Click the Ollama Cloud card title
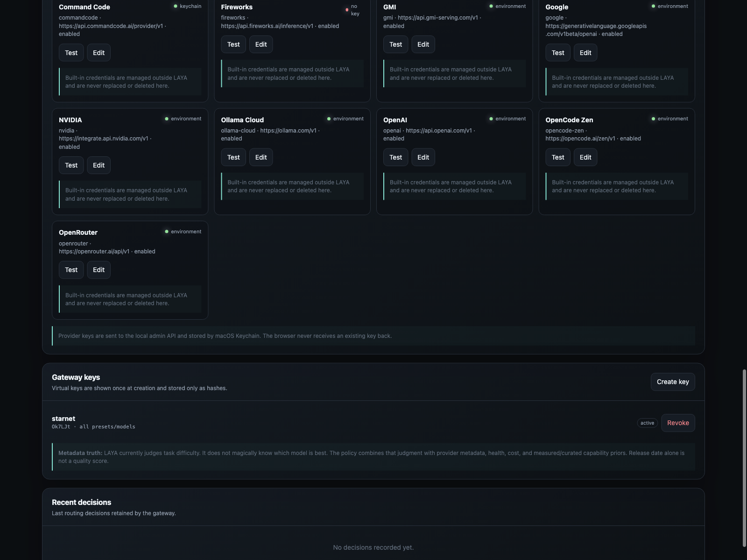 coord(242,120)
